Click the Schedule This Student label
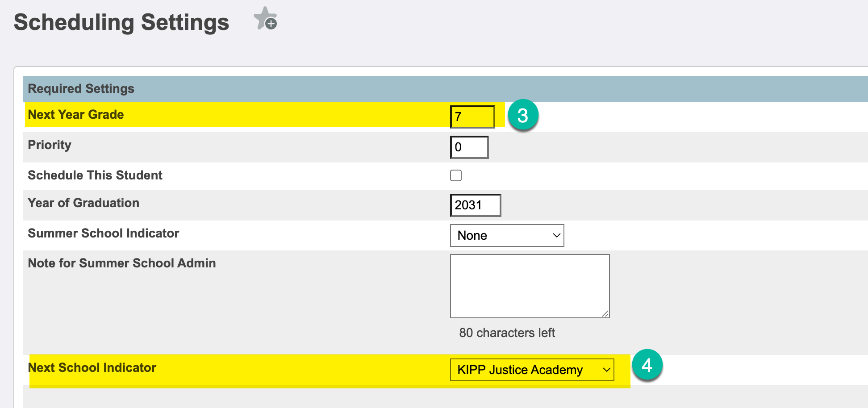868x408 pixels. [x=95, y=175]
